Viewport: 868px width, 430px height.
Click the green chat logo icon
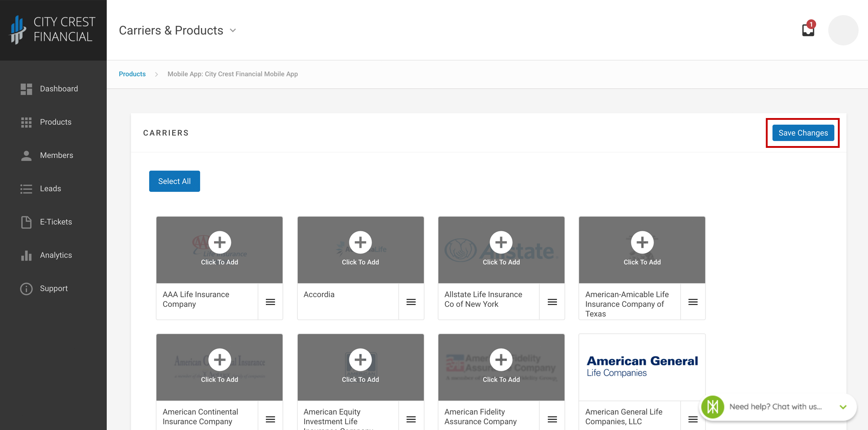[x=712, y=407]
